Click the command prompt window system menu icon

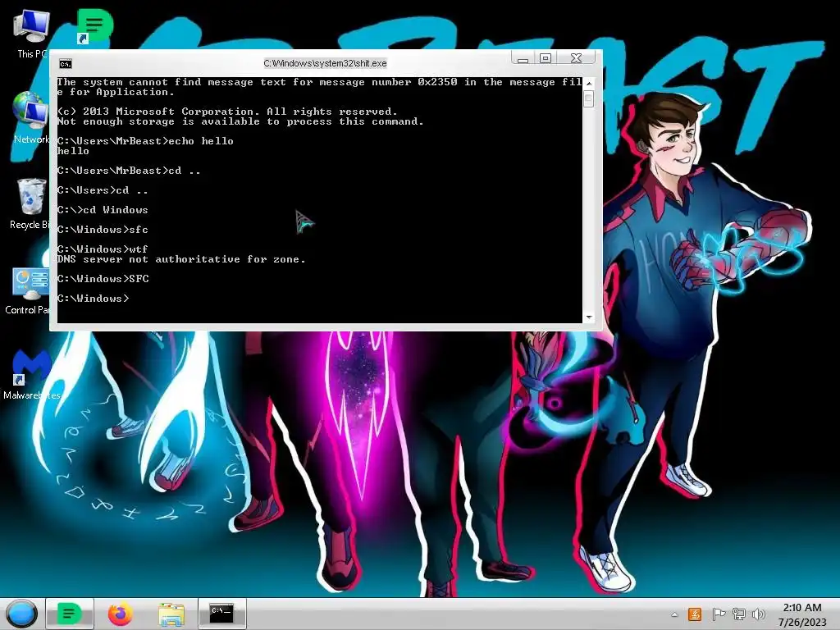[x=66, y=64]
